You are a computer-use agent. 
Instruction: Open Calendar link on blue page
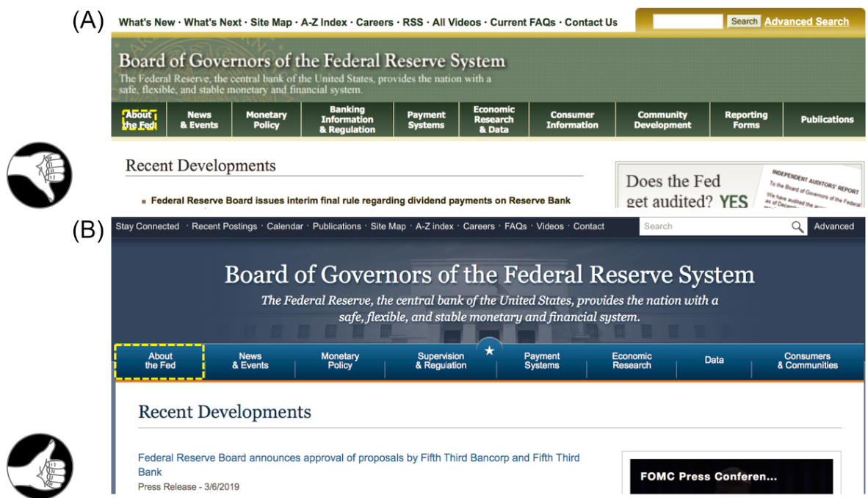point(285,226)
